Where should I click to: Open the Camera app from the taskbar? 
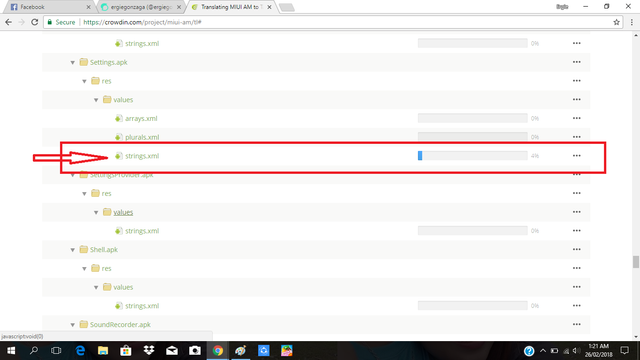(195, 351)
